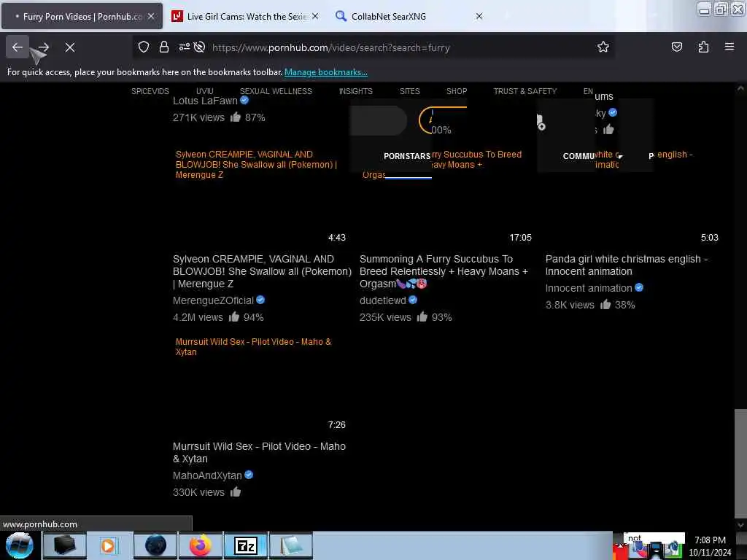Bookmark this page with the star icon
Image resolution: width=747 pixels, height=560 pixels.
coord(603,47)
